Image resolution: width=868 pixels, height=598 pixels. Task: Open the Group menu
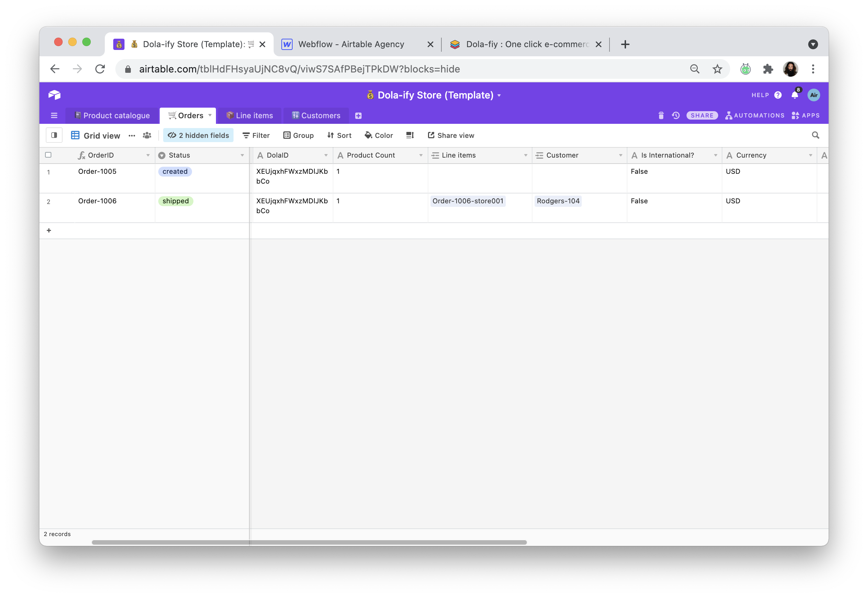pos(298,135)
